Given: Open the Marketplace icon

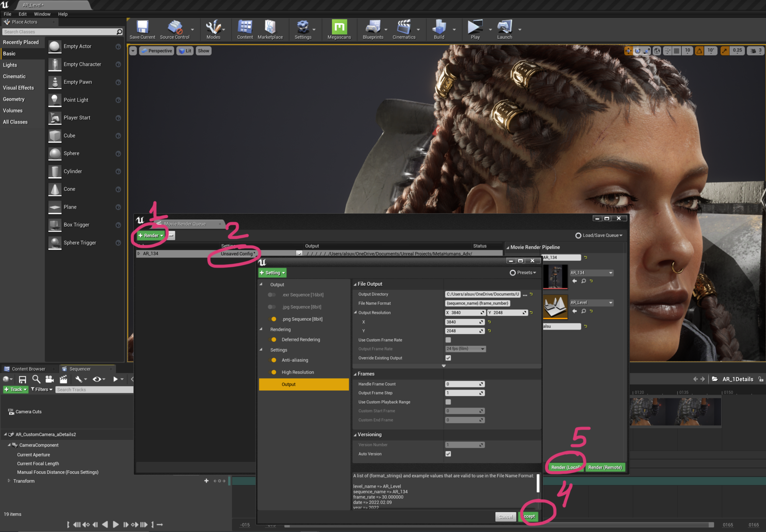Looking at the screenshot, I should [270, 28].
